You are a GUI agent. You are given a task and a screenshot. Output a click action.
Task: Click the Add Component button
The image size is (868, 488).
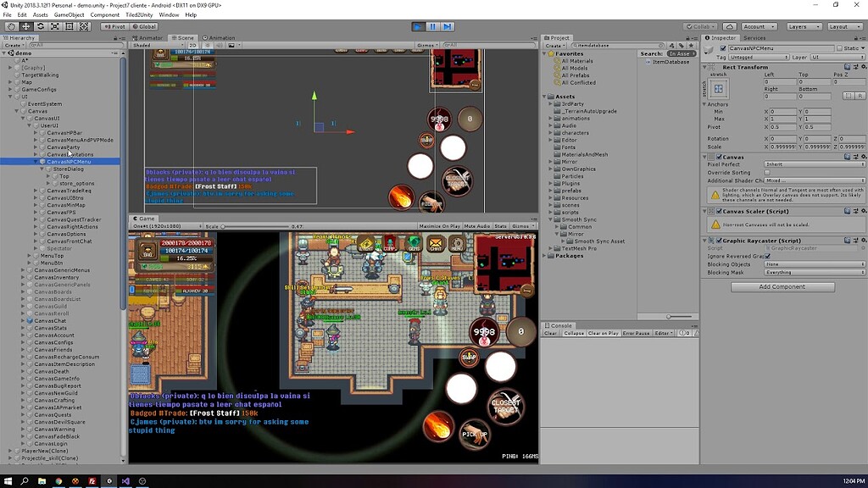(781, 286)
